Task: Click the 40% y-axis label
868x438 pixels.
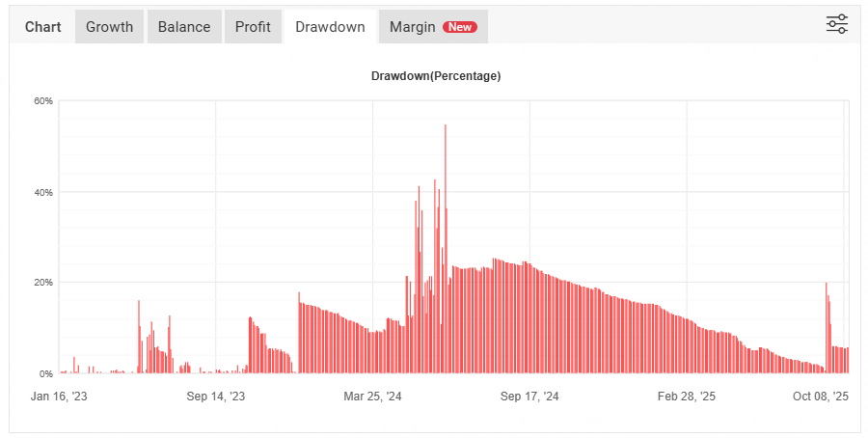Action: point(43,192)
